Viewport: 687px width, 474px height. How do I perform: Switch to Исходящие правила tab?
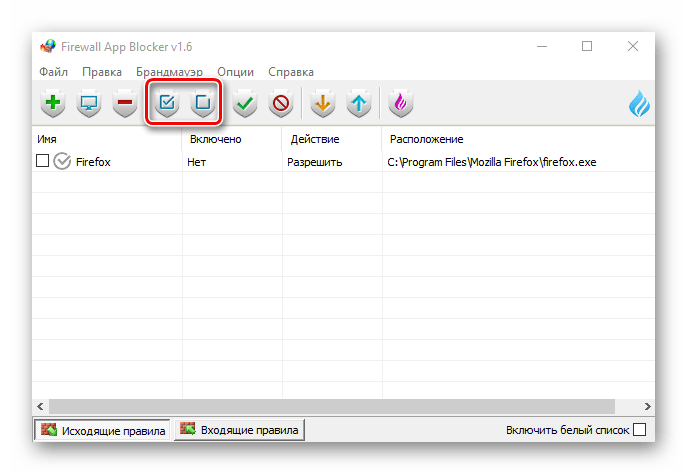102,430
